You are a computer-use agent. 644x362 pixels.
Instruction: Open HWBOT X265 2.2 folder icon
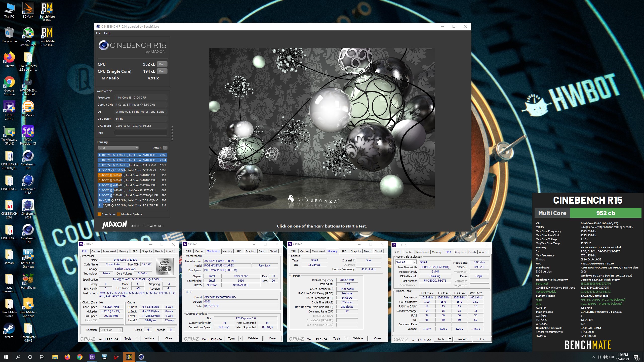[28, 61]
